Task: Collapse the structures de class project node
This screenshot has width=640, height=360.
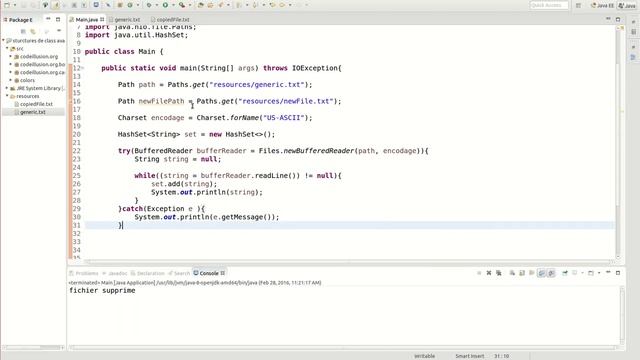Action: (4, 40)
